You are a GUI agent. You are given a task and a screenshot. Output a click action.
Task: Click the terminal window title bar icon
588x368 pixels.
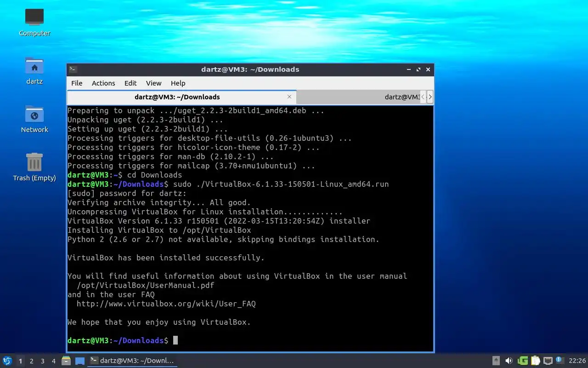[73, 69]
